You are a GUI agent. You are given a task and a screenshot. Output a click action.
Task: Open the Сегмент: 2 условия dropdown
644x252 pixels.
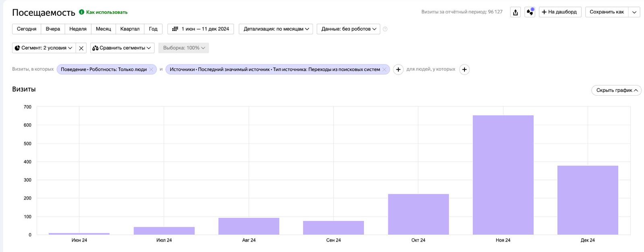coord(43,48)
